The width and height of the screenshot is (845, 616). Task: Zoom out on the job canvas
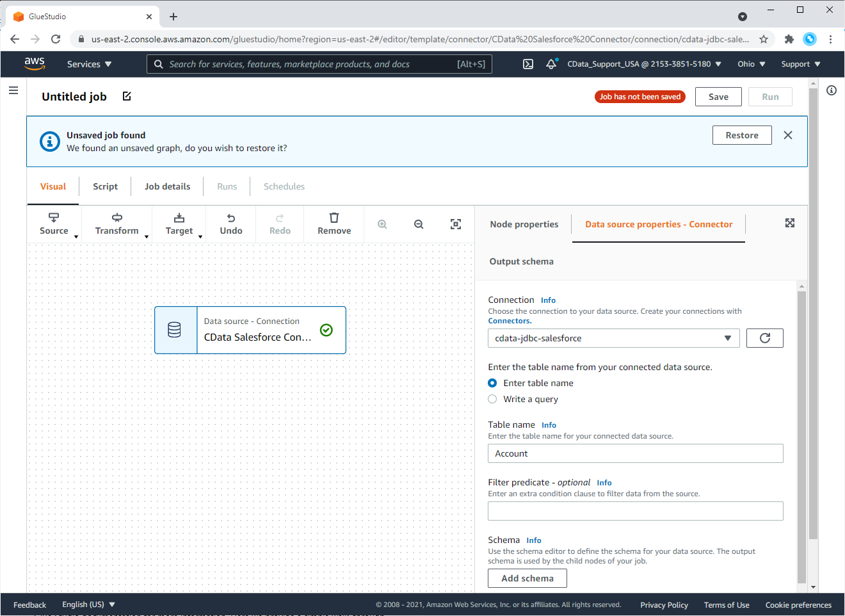click(419, 224)
